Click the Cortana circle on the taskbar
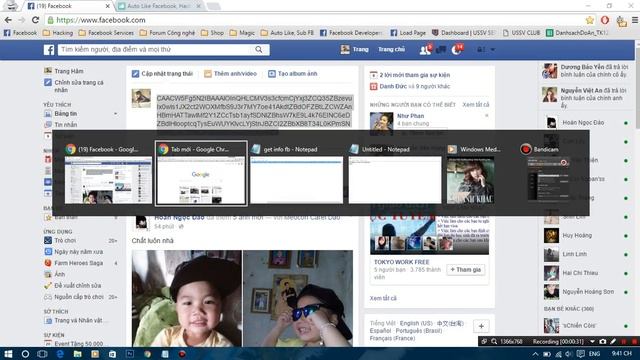Image resolution: width=640 pixels, height=360 pixels. tap(25, 354)
